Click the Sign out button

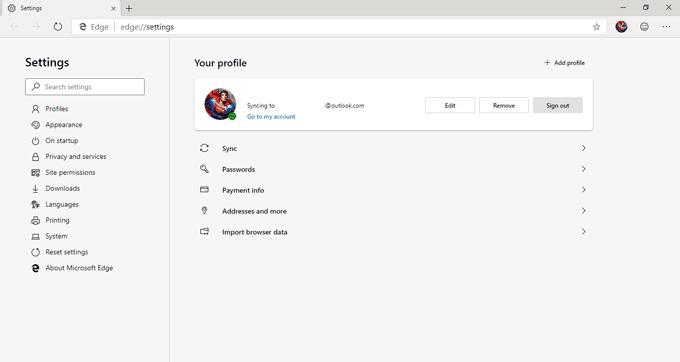point(557,105)
